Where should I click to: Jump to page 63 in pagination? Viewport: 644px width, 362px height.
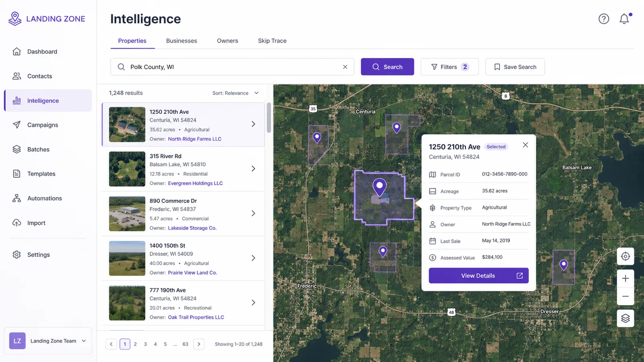click(185, 344)
